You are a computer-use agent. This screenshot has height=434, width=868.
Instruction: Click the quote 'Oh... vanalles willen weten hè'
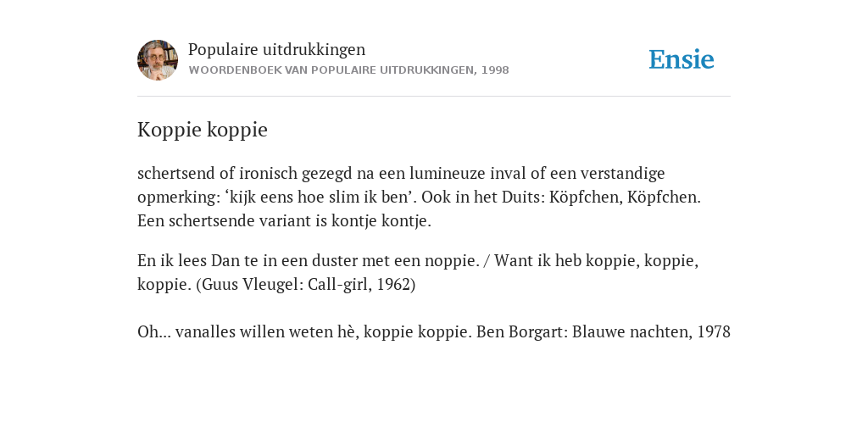[248, 331]
